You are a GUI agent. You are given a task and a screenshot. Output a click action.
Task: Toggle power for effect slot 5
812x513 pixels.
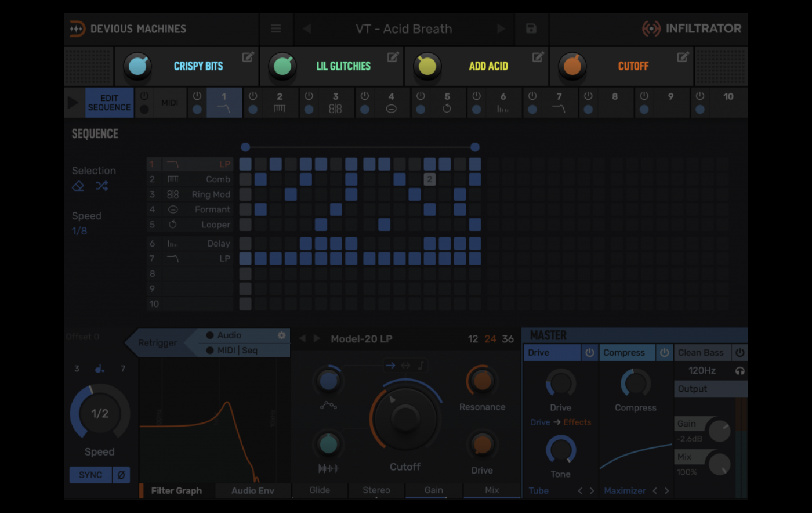click(x=420, y=96)
